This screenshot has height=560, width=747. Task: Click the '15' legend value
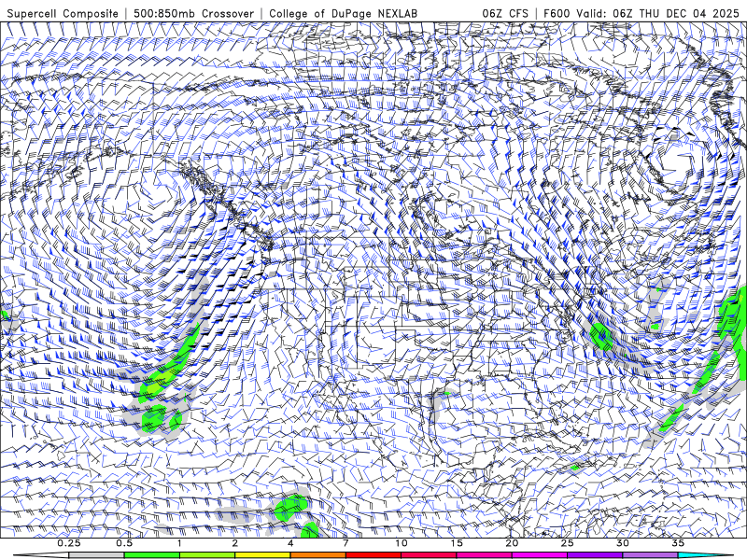[457, 543]
